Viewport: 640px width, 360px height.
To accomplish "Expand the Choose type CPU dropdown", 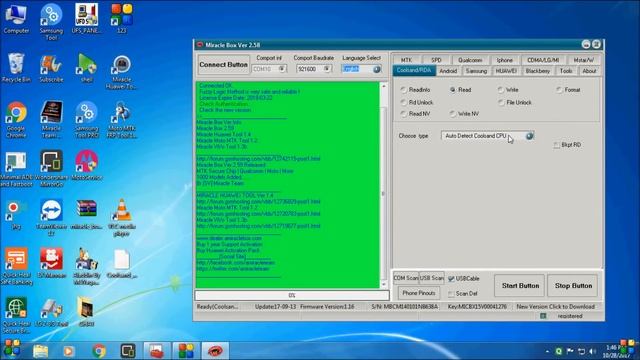I will tap(529, 136).
